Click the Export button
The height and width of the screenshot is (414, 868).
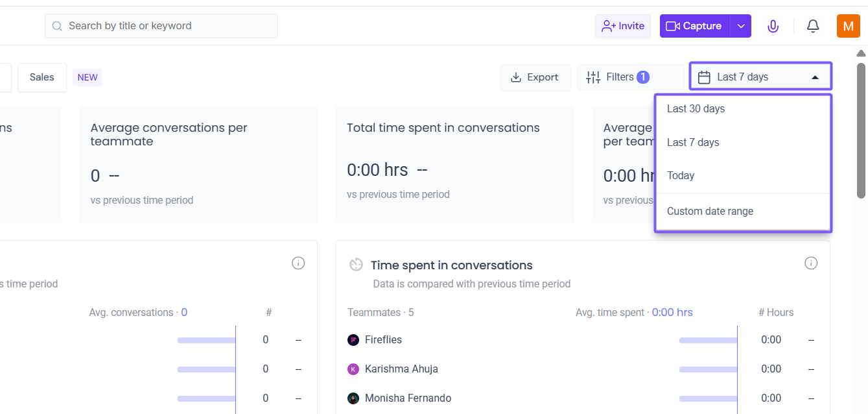(535, 77)
